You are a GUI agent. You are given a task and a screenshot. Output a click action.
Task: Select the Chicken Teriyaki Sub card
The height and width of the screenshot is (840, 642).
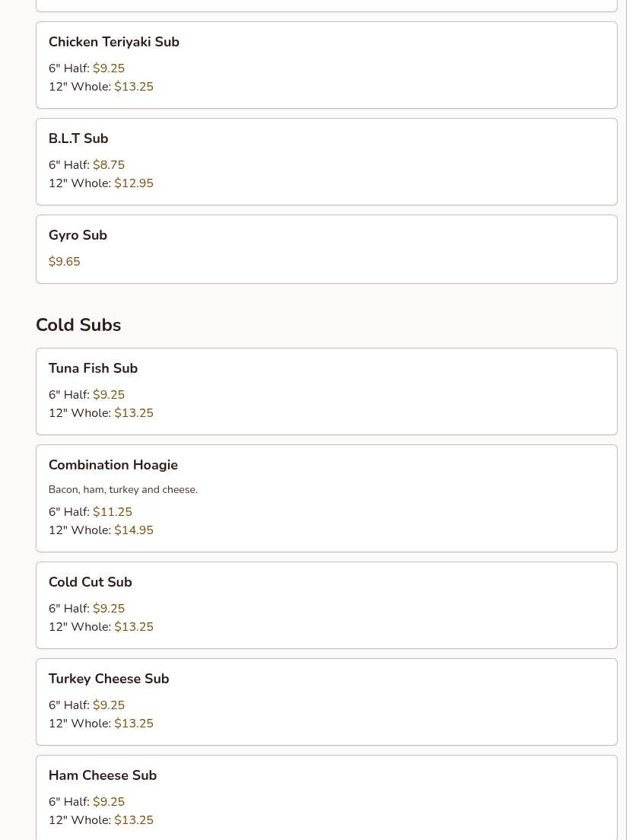(326, 65)
